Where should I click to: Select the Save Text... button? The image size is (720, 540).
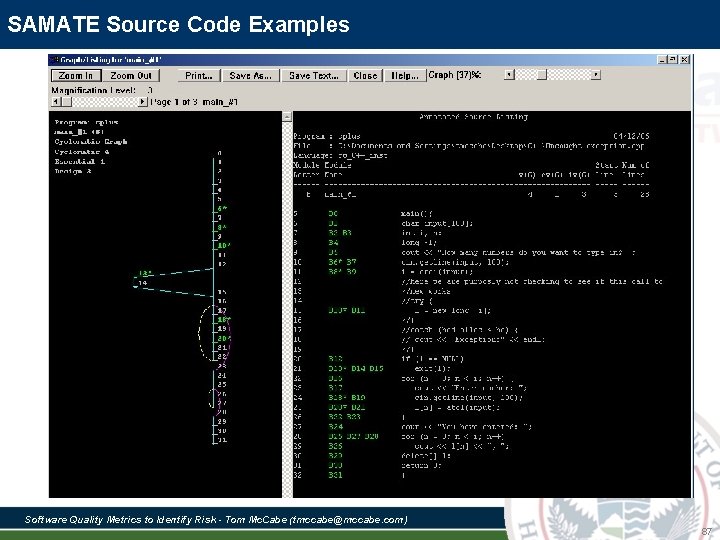click(x=314, y=75)
